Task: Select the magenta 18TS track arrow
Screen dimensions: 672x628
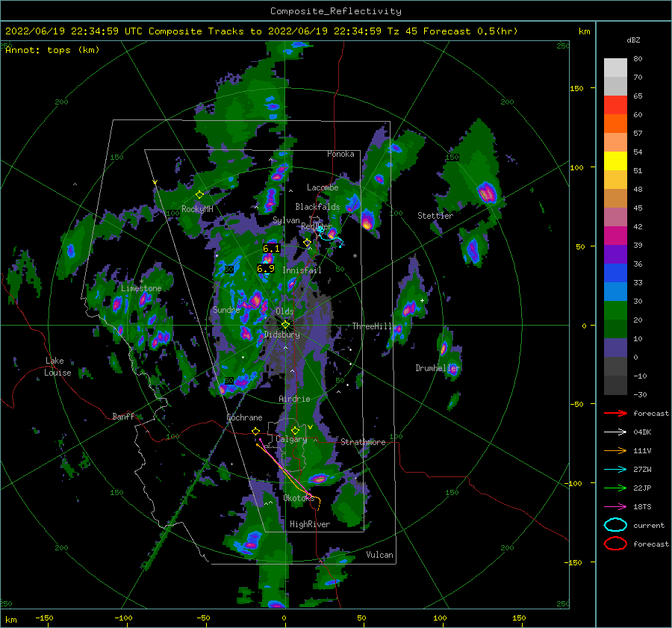Action: pos(615,507)
